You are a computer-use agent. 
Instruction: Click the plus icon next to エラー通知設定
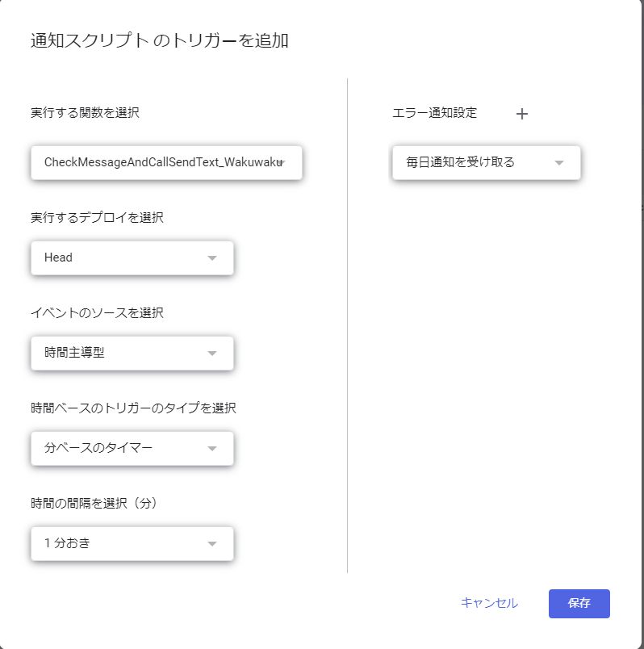point(522,113)
